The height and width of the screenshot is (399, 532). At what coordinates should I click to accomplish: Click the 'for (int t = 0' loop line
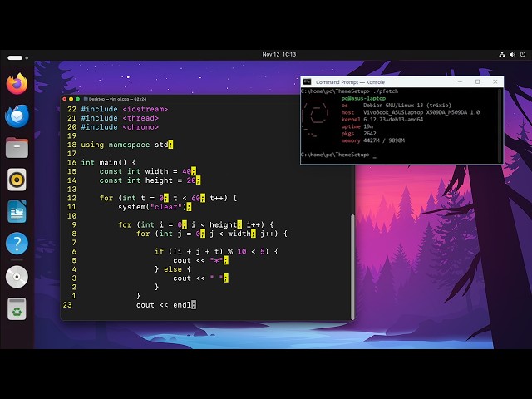[168, 198]
